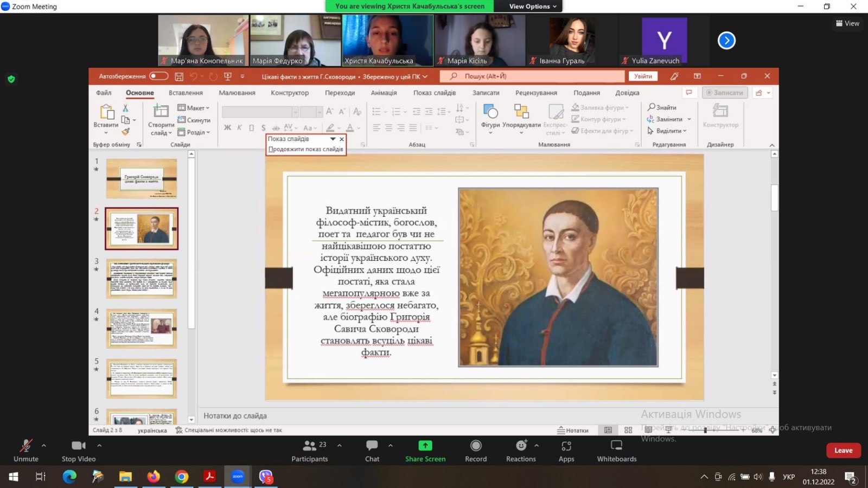Click Продовжити показ слайдів
The width and height of the screenshot is (868, 488).
tap(305, 149)
